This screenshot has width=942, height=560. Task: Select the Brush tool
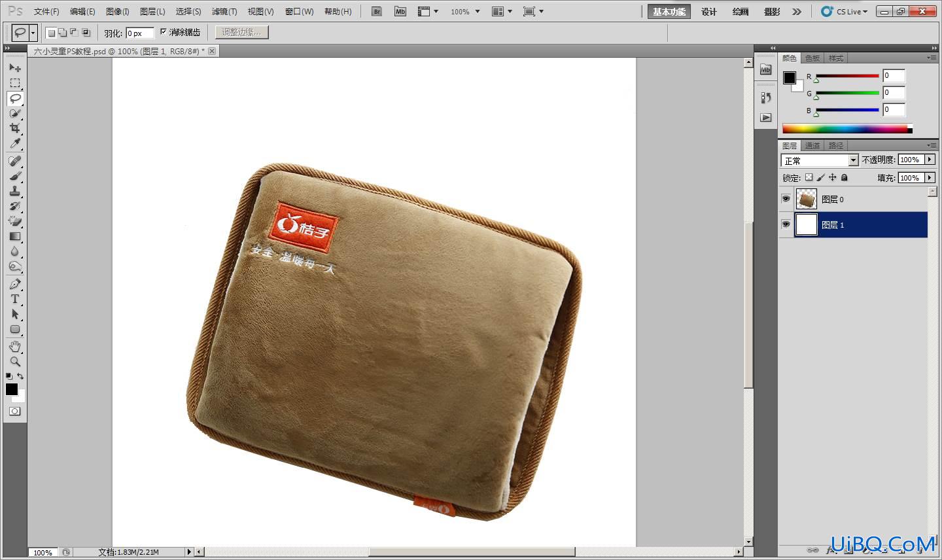tap(15, 176)
